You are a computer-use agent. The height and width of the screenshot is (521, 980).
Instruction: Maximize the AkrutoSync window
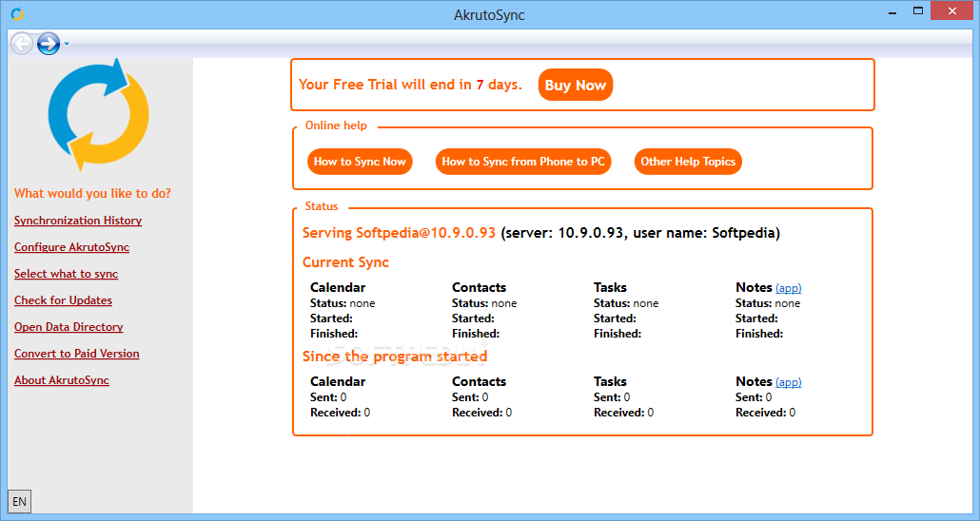click(x=917, y=11)
